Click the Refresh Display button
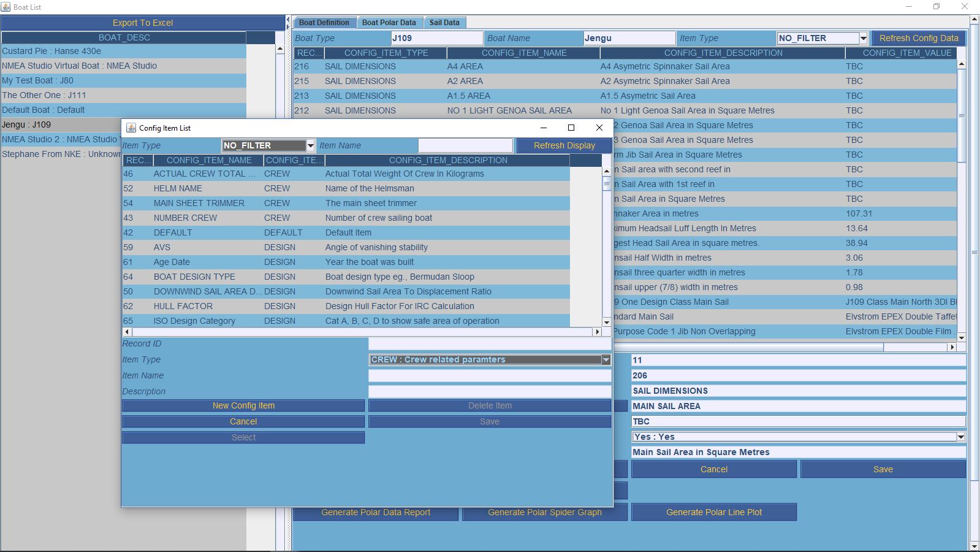The width and height of the screenshot is (980, 552). [564, 145]
